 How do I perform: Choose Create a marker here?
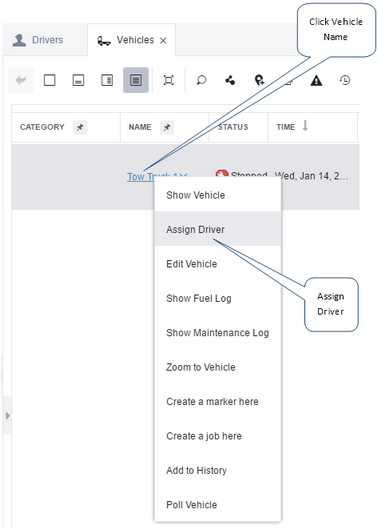coord(218,402)
